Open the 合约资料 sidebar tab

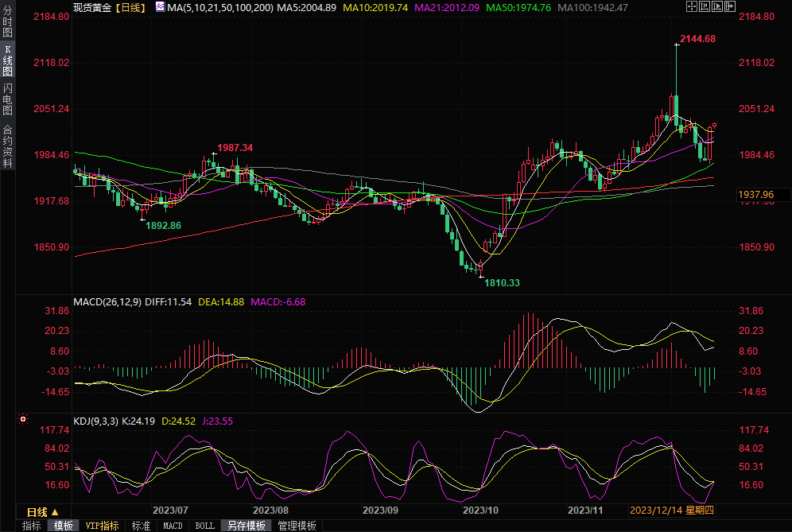click(7, 146)
